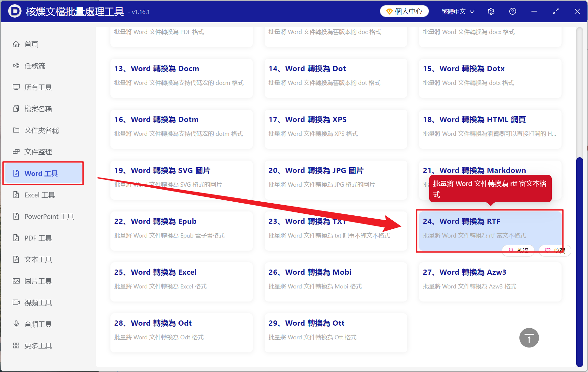The height and width of the screenshot is (372, 588).
Task: Open the 圖片工具 image tools icon
Action: click(x=16, y=281)
